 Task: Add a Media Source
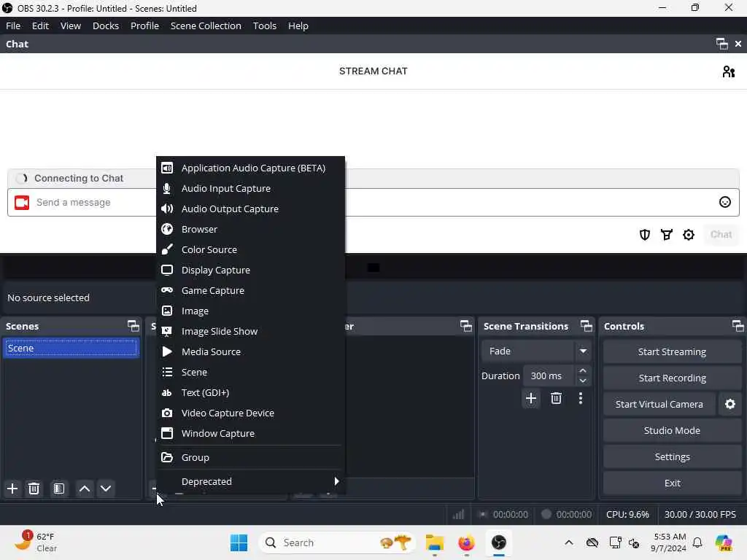pos(250,352)
